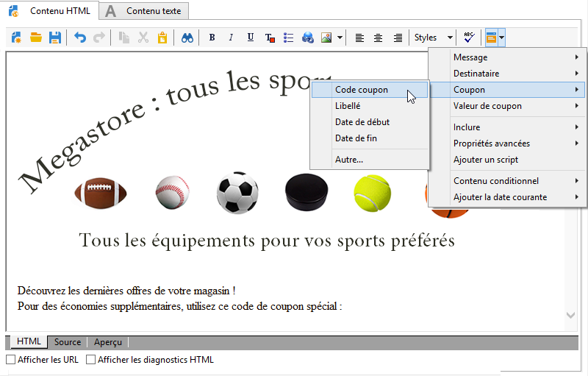Switch to the Source view tab

click(x=68, y=342)
